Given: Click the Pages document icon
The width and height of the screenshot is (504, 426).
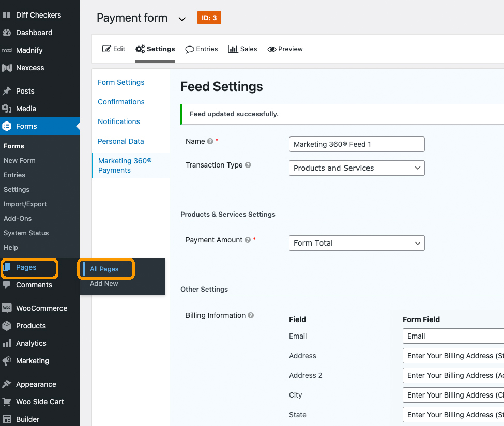Looking at the screenshot, I should pyautogui.click(x=7, y=267).
